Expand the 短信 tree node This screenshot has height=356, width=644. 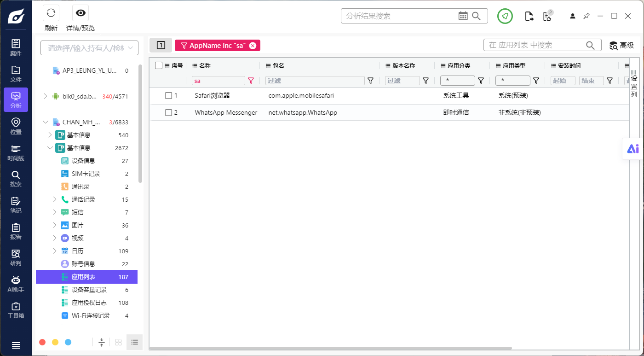[x=54, y=212]
